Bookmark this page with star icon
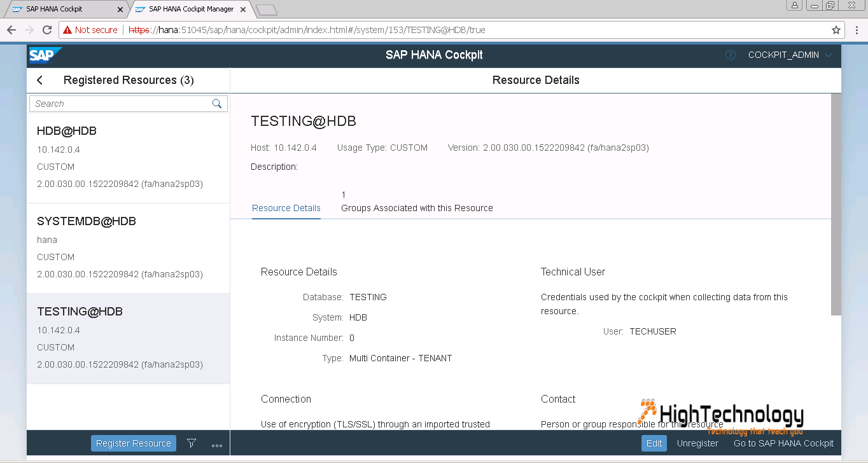868x463 pixels. pos(836,30)
